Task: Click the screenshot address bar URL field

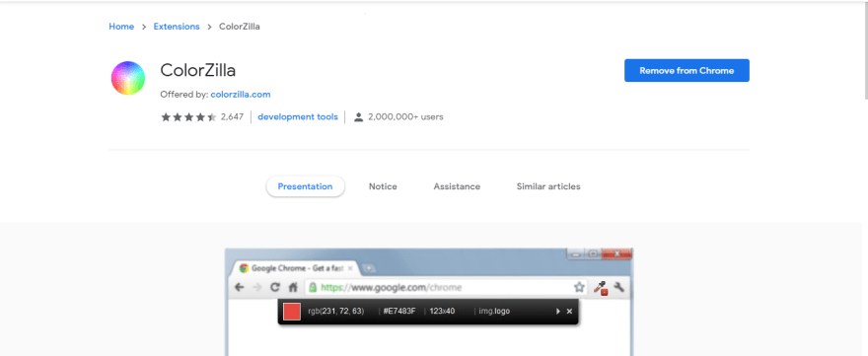Action: [446, 287]
